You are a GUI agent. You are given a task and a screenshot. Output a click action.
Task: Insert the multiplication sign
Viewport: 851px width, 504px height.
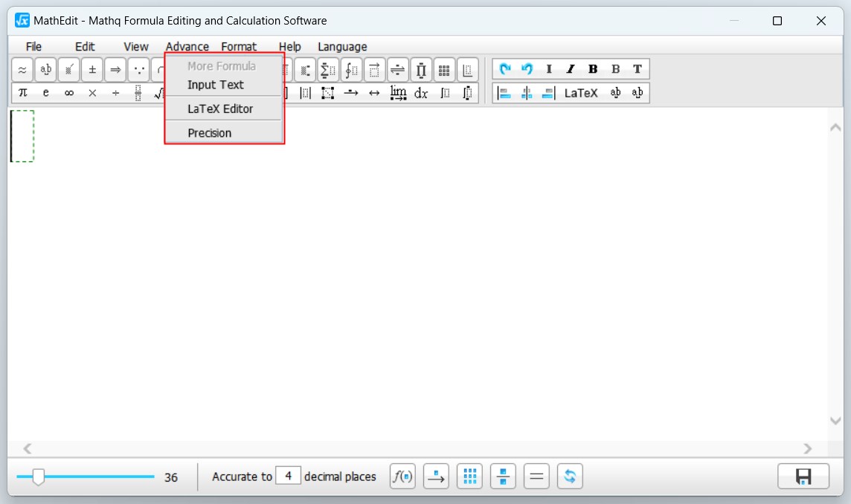click(92, 93)
